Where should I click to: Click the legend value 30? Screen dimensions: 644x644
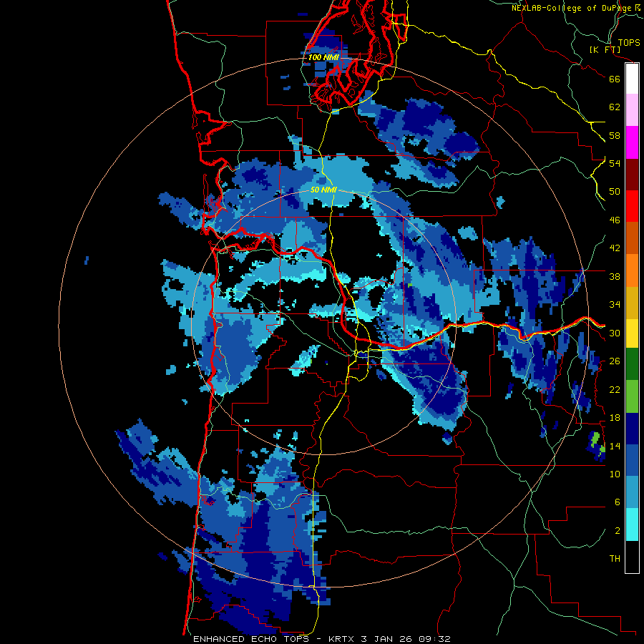(x=615, y=333)
